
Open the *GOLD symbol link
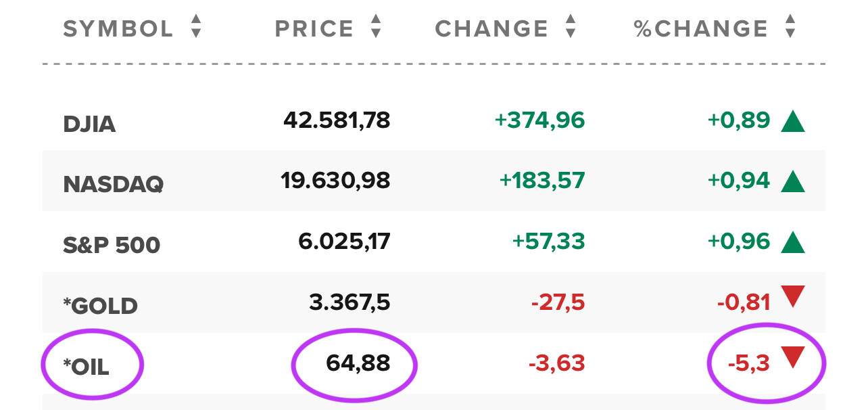(x=100, y=306)
